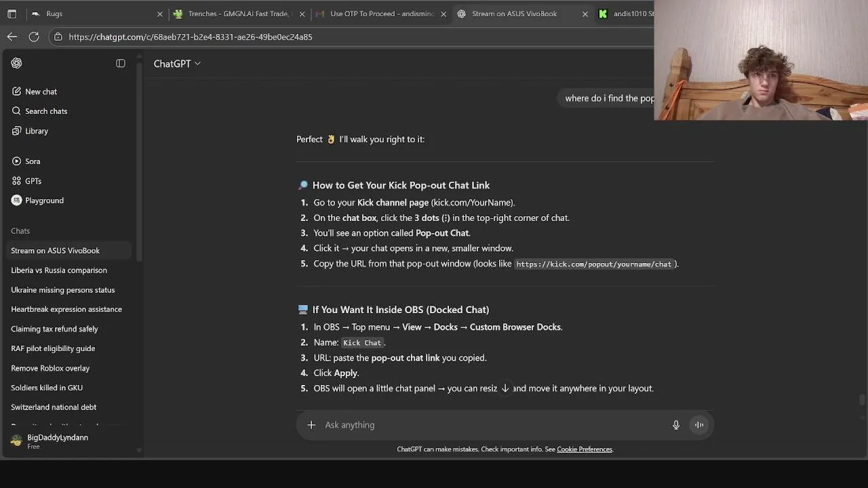Viewport: 868px width, 488px height.
Task: Click the browser back arrow
Action: (12, 37)
